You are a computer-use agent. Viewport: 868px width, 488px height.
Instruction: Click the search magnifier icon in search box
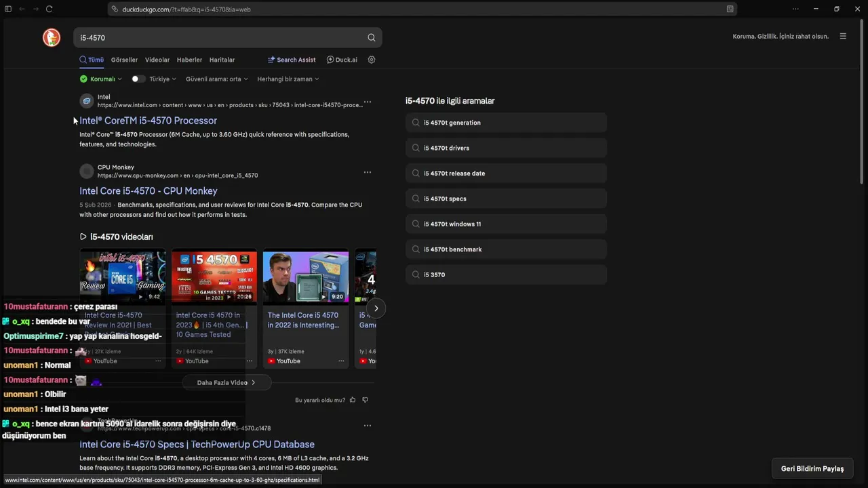(x=372, y=38)
